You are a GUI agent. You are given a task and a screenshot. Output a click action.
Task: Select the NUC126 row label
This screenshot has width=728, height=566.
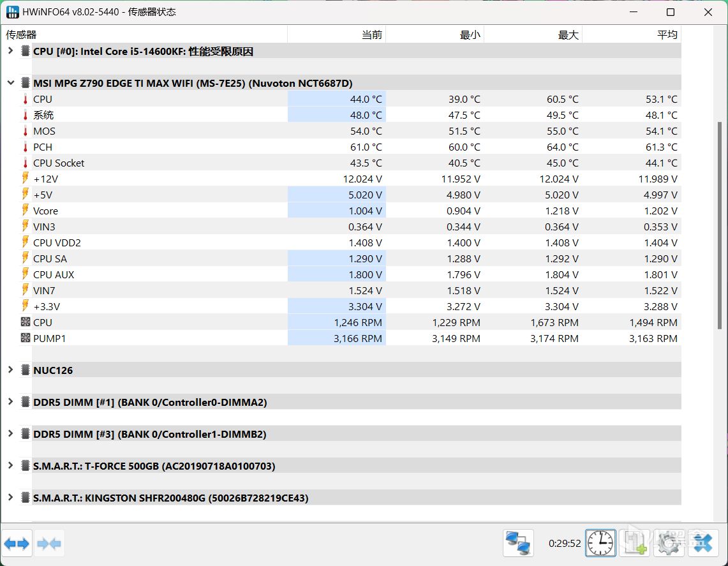[53, 371]
